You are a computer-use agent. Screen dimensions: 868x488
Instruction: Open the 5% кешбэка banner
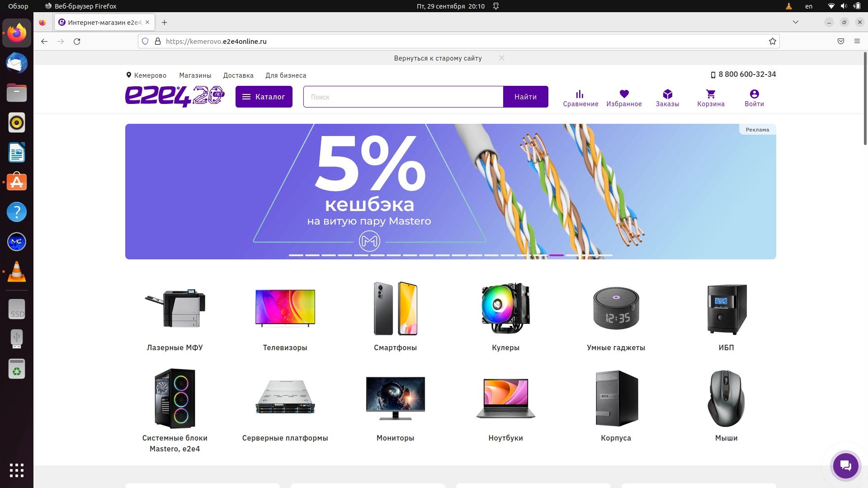click(450, 191)
